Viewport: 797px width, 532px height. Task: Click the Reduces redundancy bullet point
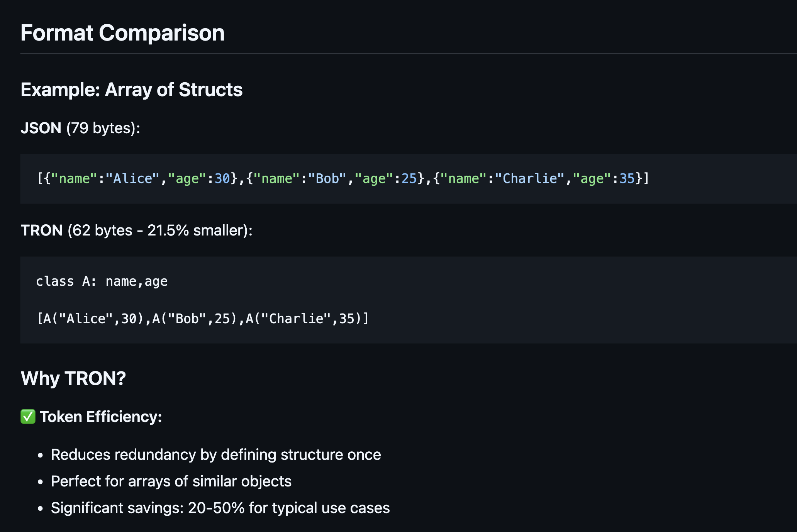click(215, 454)
